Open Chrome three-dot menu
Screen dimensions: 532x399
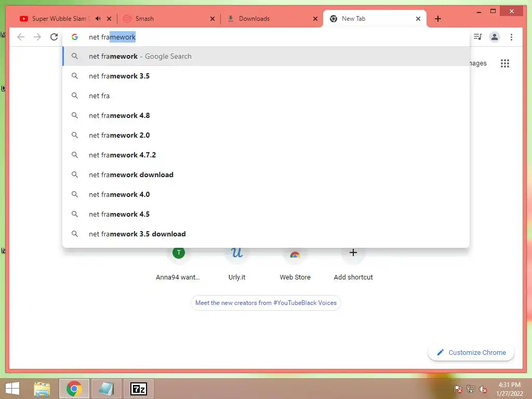[x=511, y=37]
